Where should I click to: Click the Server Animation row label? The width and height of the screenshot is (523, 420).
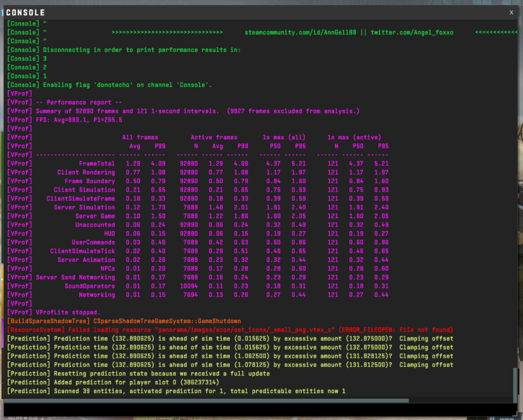[x=86, y=260]
